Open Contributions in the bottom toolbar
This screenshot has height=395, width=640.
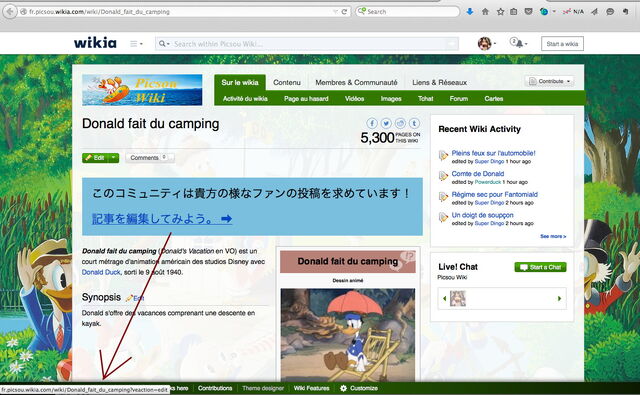[215, 388]
